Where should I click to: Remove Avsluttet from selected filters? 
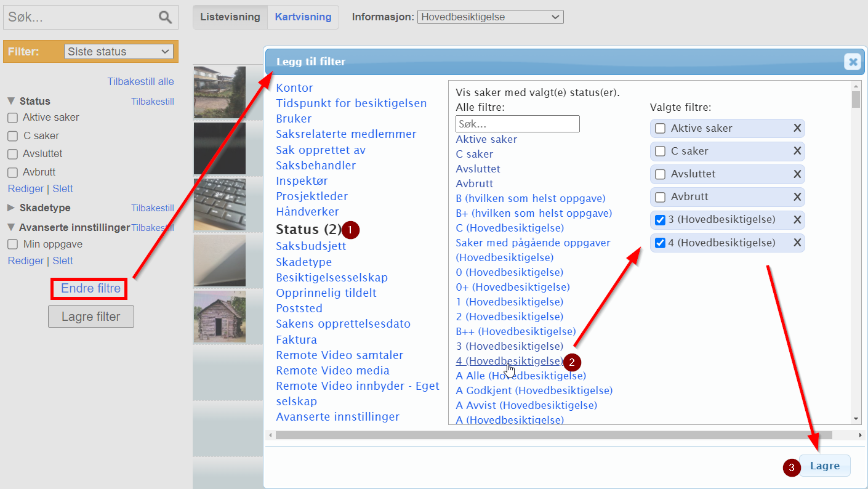(x=797, y=174)
